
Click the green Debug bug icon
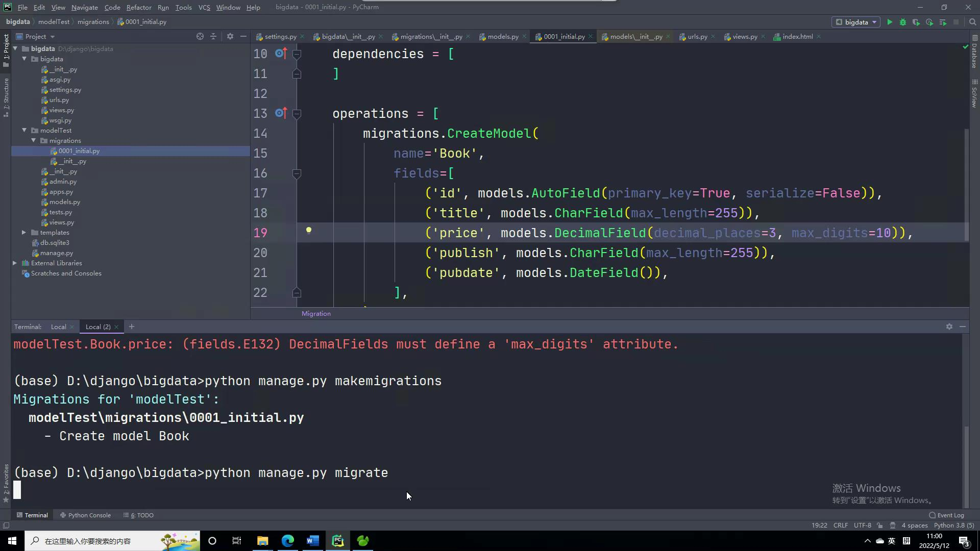(x=903, y=22)
